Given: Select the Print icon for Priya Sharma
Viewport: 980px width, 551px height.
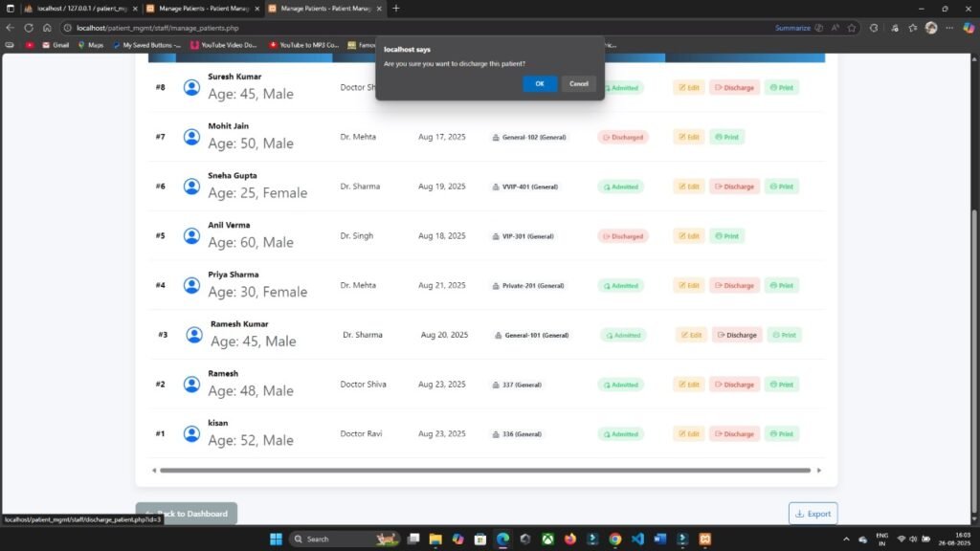Looking at the screenshot, I should [782, 285].
